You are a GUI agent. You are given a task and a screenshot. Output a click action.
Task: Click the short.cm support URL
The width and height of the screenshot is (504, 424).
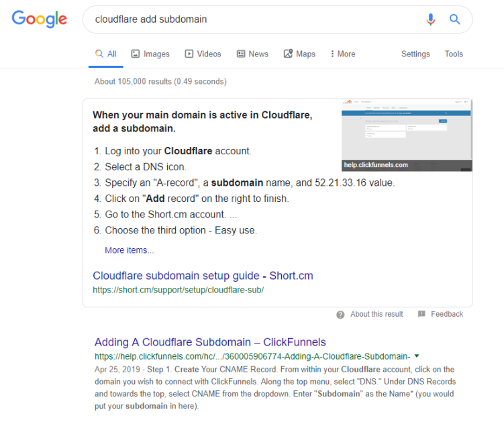(x=178, y=290)
